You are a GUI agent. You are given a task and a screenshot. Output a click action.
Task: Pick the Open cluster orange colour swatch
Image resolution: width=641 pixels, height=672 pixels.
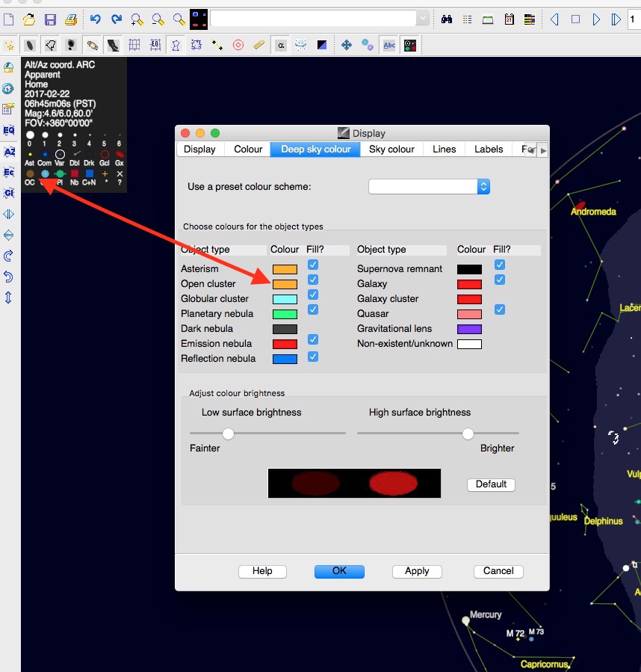pyautogui.click(x=285, y=284)
